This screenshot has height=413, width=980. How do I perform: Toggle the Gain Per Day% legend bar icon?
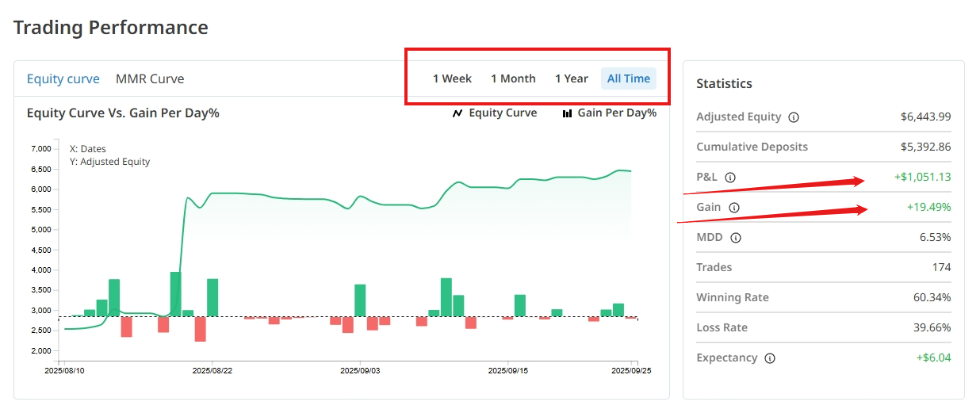567,113
